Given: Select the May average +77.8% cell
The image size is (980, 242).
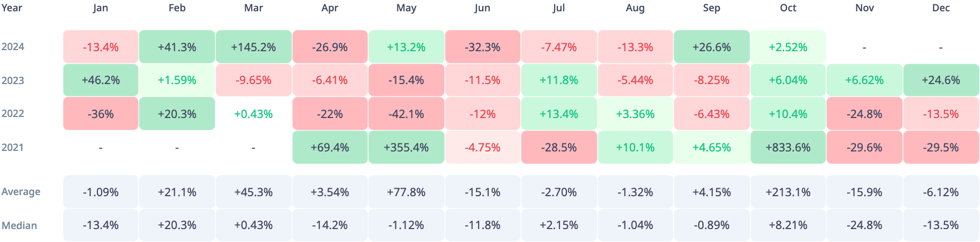Looking at the screenshot, I should [406, 192].
